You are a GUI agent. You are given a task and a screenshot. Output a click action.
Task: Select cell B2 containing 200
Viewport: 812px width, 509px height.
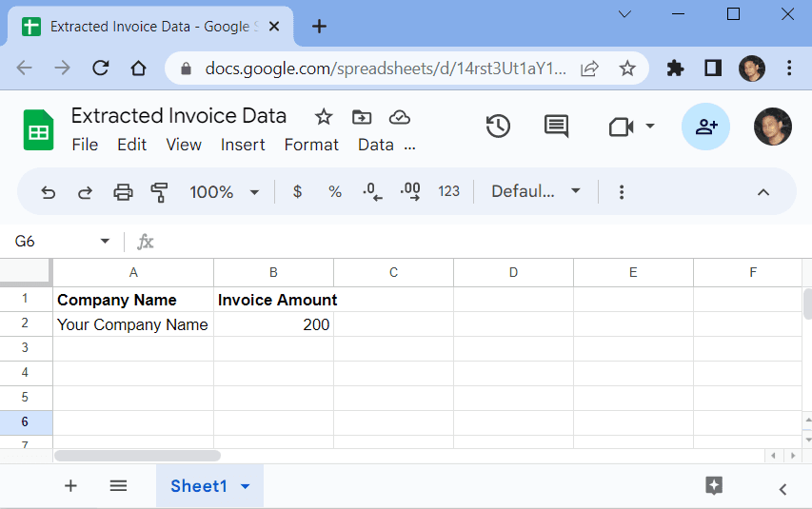pyautogui.click(x=273, y=324)
